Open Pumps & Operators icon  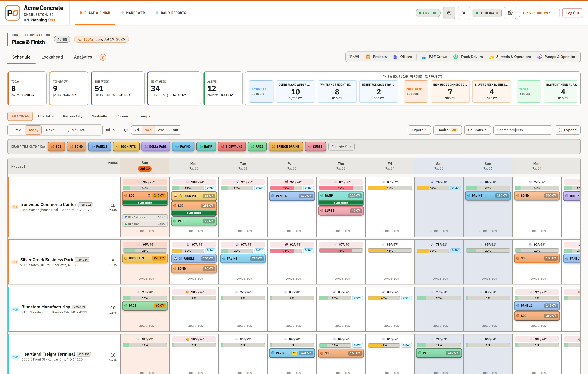click(x=539, y=57)
